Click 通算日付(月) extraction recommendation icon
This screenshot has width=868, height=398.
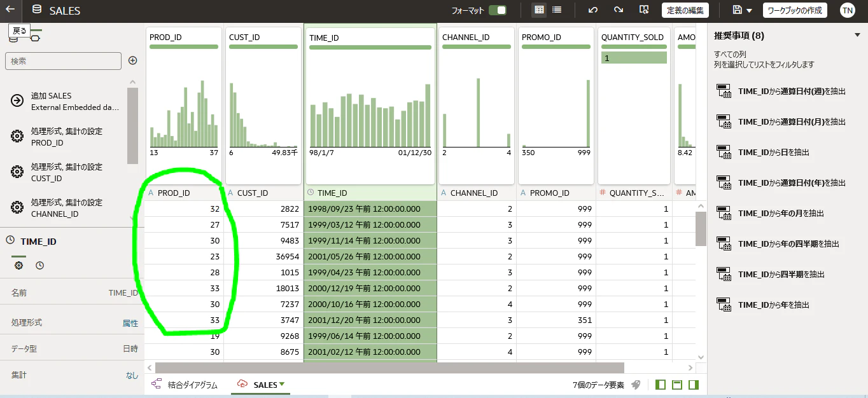(x=724, y=121)
